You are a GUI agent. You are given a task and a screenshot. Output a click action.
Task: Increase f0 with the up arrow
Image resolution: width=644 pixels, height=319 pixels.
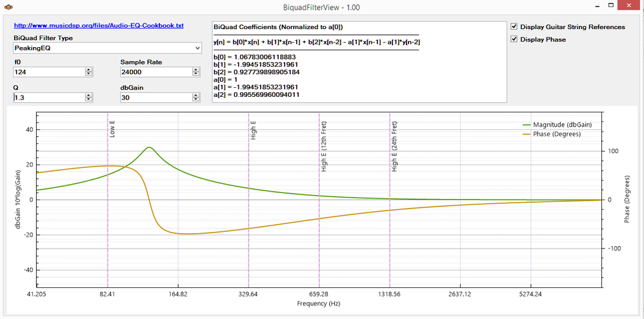88,70
